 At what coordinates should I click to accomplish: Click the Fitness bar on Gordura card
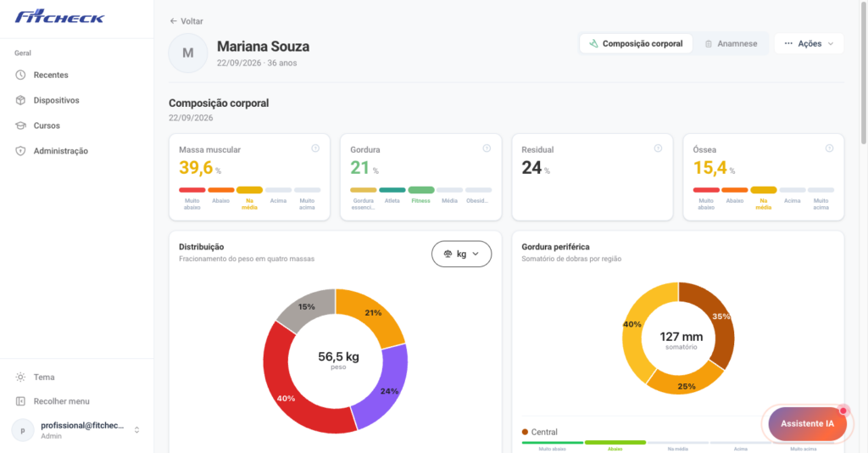tap(420, 190)
